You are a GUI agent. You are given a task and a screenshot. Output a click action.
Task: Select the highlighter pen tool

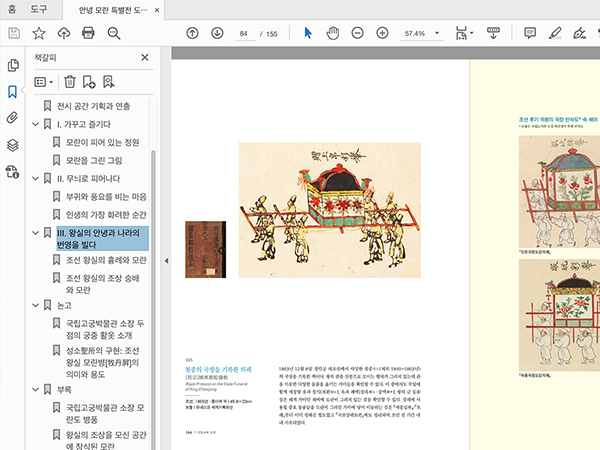tap(555, 33)
